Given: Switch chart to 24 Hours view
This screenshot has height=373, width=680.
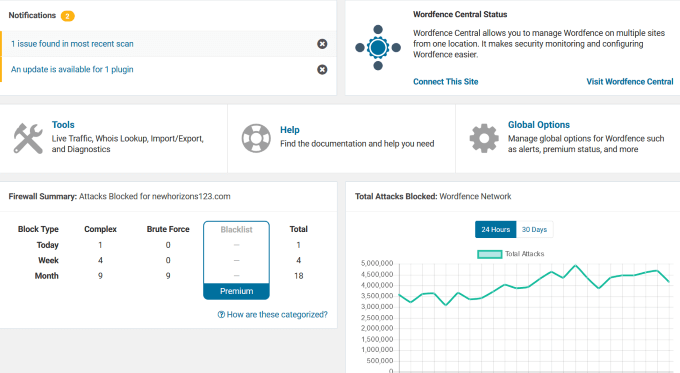Looking at the screenshot, I should 496,229.
